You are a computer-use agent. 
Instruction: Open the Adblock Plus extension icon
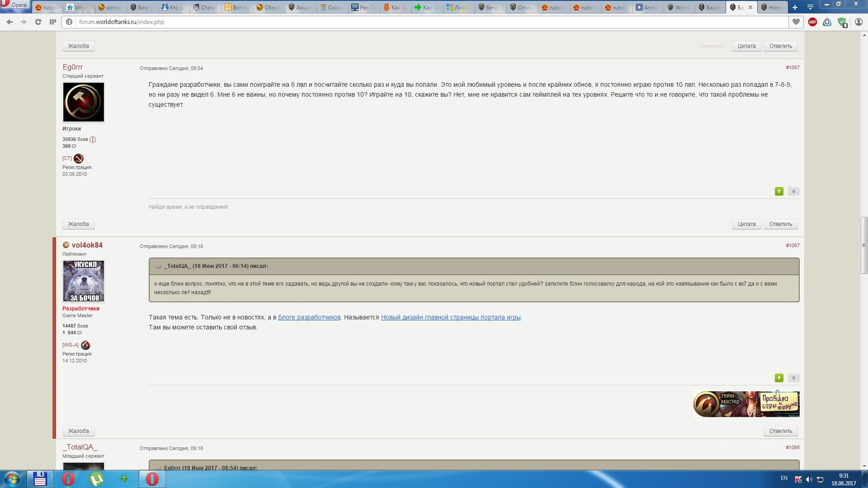click(812, 22)
